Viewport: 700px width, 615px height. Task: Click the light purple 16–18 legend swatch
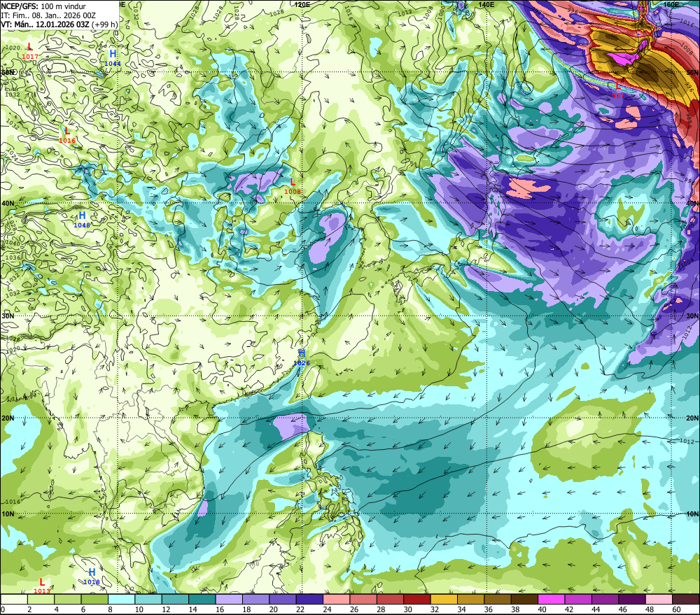(x=229, y=600)
